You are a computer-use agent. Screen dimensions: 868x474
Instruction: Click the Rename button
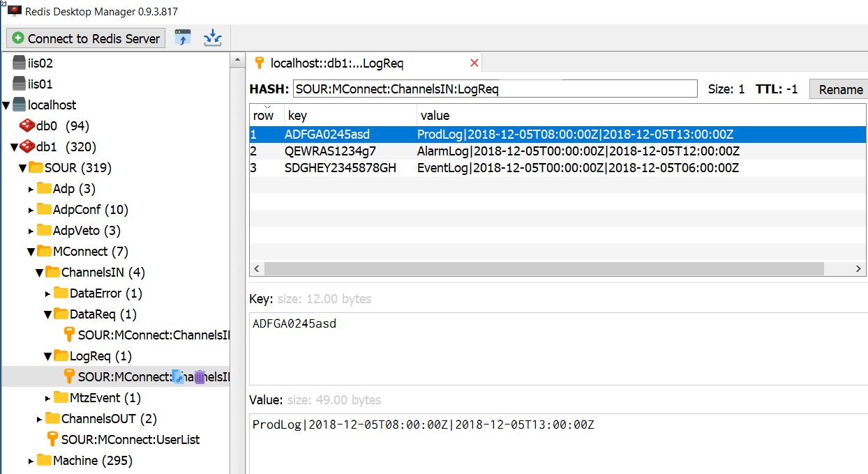839,89
